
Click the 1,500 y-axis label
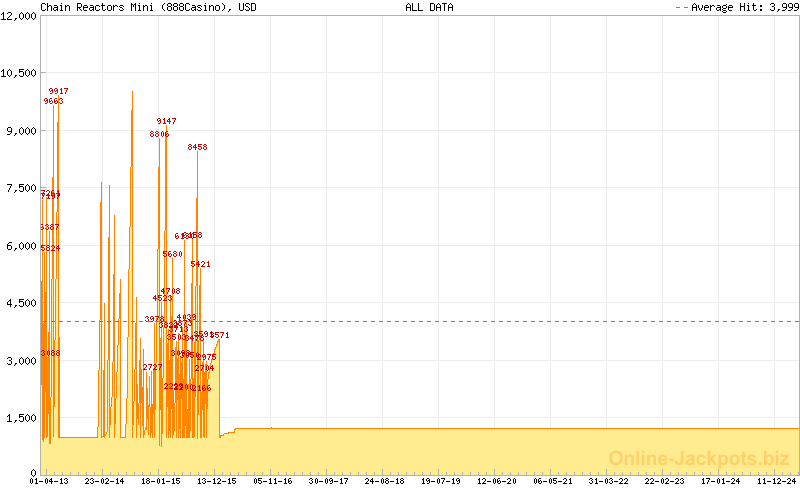click(22, 418)
